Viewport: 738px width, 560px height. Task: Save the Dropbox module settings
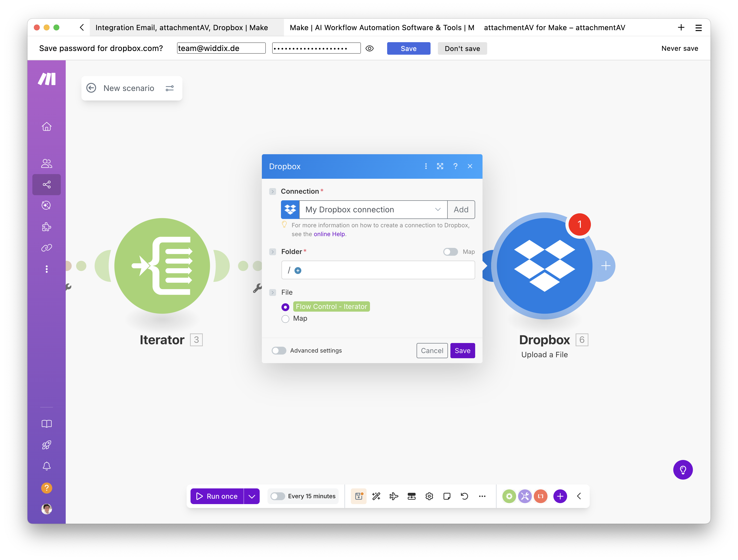[x=462, y=350]
